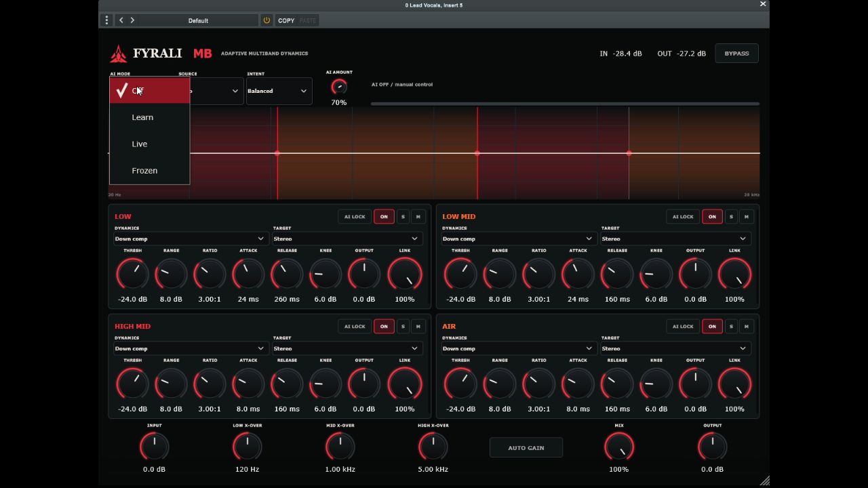
Task: Open the Low Mid Dynamics dropdown
Action: point(518,239)
